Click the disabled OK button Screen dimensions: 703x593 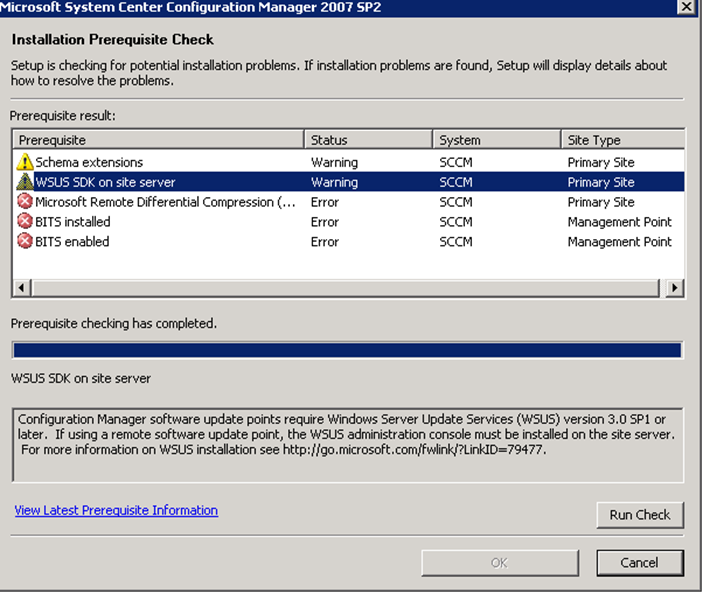coord(499,563)
